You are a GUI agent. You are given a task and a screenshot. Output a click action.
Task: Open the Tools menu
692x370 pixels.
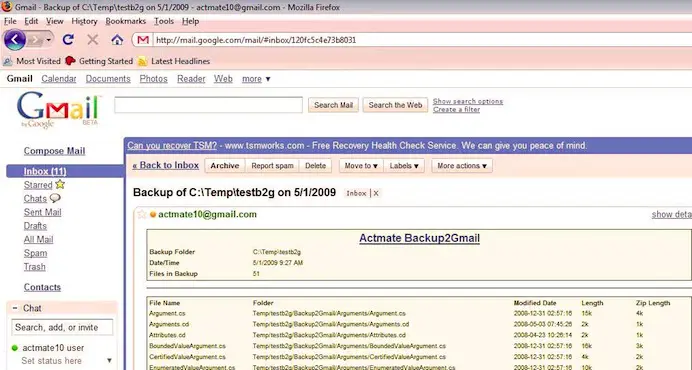click(x=164, y=21)
